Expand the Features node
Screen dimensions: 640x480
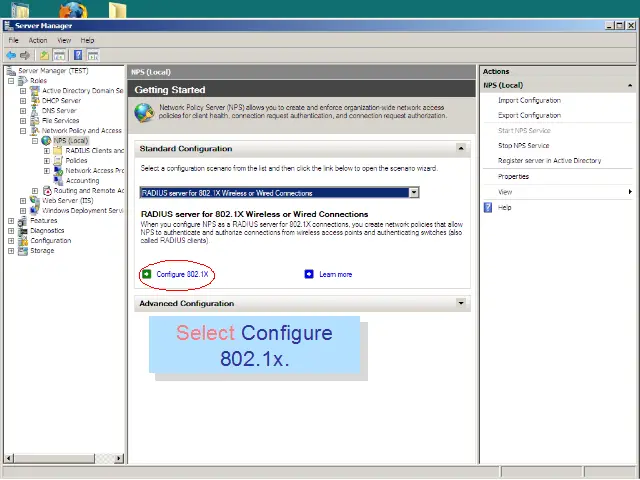point(11,221)
